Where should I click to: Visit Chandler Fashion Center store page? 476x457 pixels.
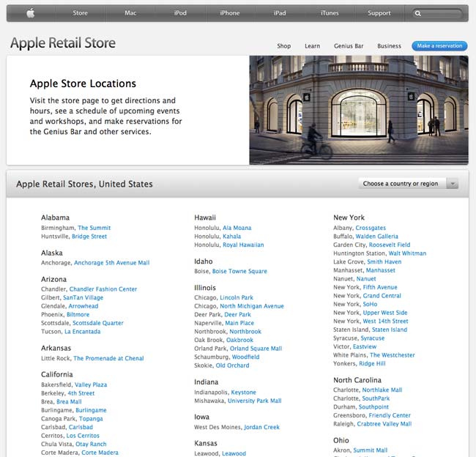coord(103,289)
